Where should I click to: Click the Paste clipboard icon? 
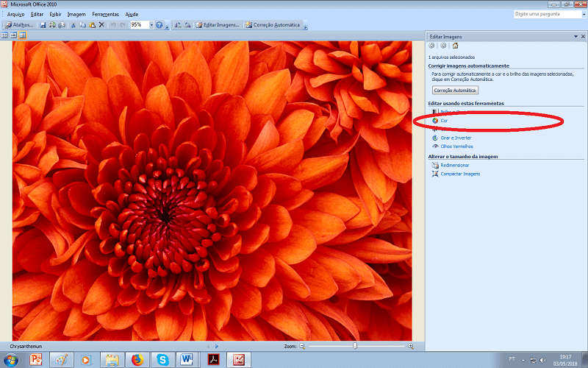(x=92, y=25)
